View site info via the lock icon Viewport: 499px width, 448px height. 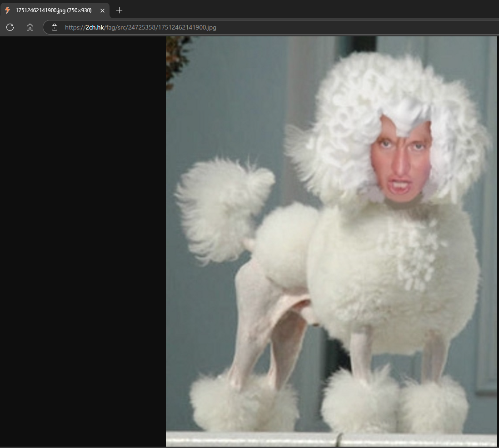point(55,27)
